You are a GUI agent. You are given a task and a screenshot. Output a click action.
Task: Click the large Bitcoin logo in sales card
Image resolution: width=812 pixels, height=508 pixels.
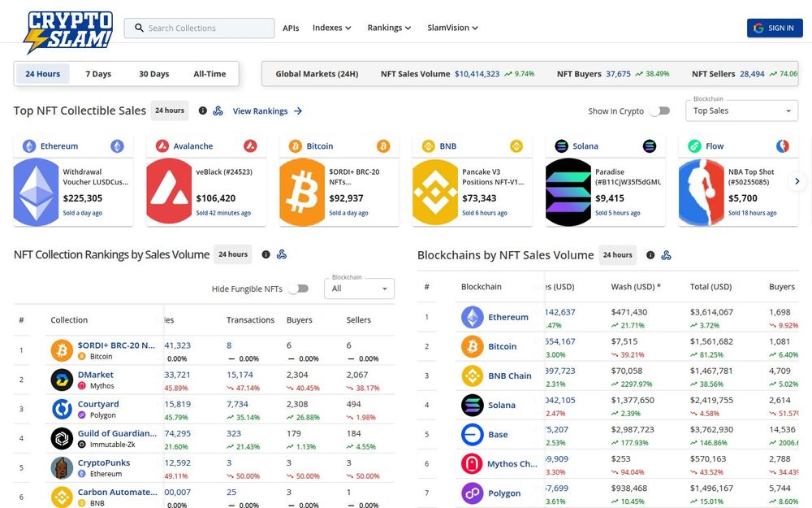point(302,193)
